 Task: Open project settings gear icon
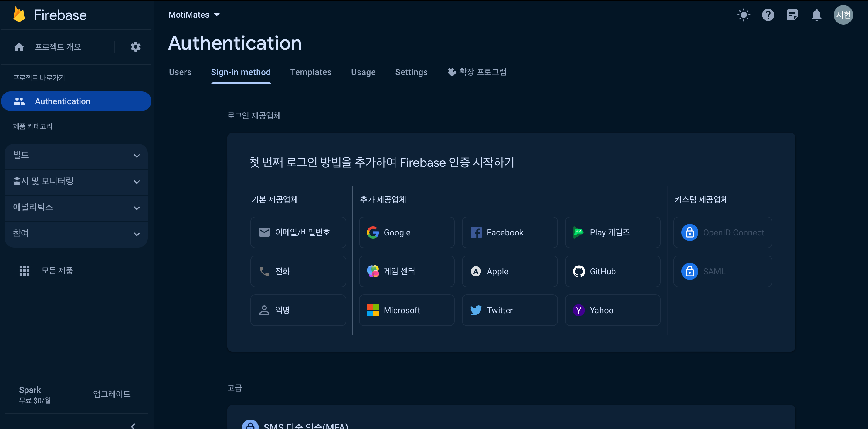(135, 46)
